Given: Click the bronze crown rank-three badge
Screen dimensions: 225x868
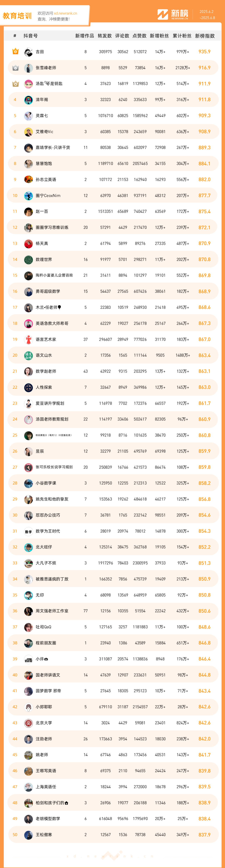Looking at the screenshot, I should [15, 84].
